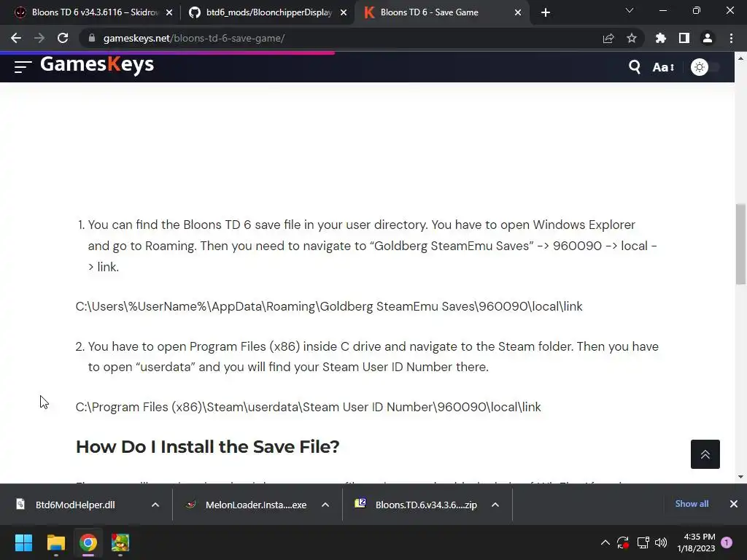747x560 pixels.
Task: Close the downloads bar
Action: click(734, 504)
